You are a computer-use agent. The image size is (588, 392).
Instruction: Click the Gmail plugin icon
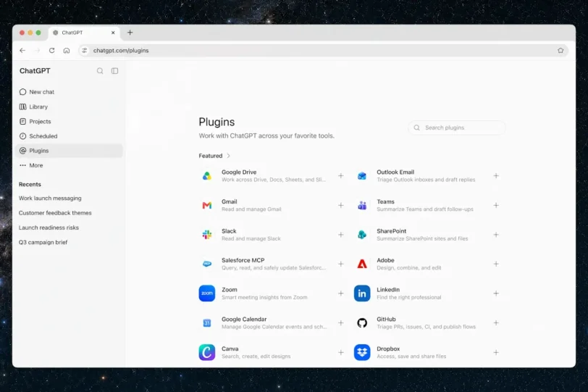[206, 205]
